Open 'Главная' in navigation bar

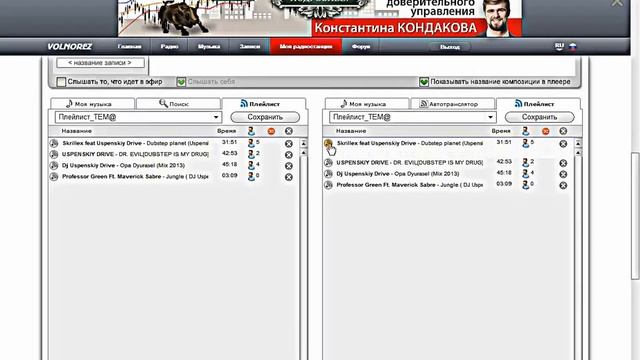tap(129, 47)
